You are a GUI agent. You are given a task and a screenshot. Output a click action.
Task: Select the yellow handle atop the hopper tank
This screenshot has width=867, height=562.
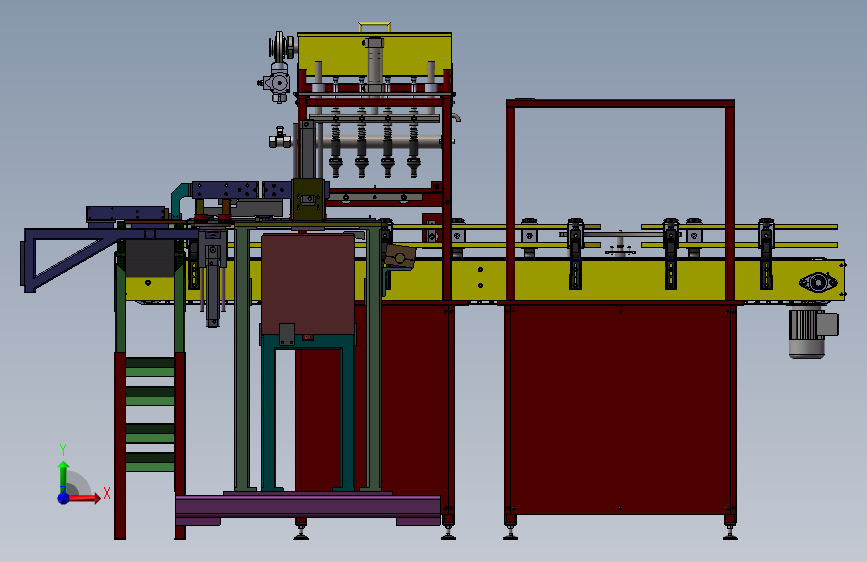374,27
